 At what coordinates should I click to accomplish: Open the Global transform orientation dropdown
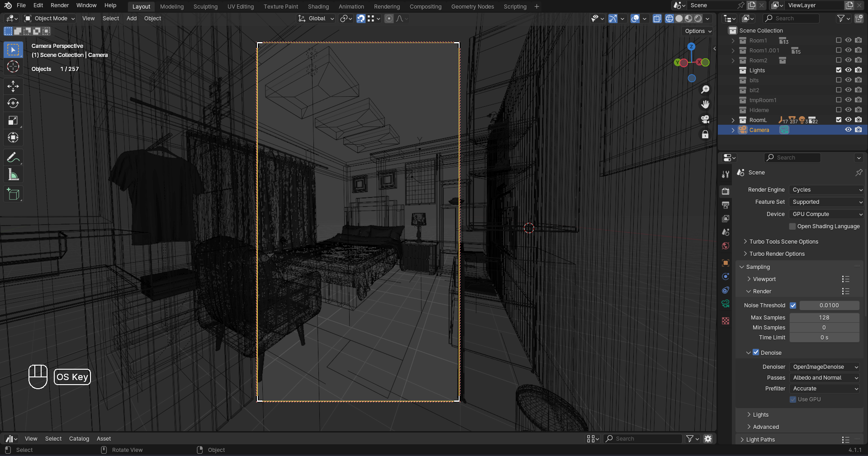(x=316, y=19)
